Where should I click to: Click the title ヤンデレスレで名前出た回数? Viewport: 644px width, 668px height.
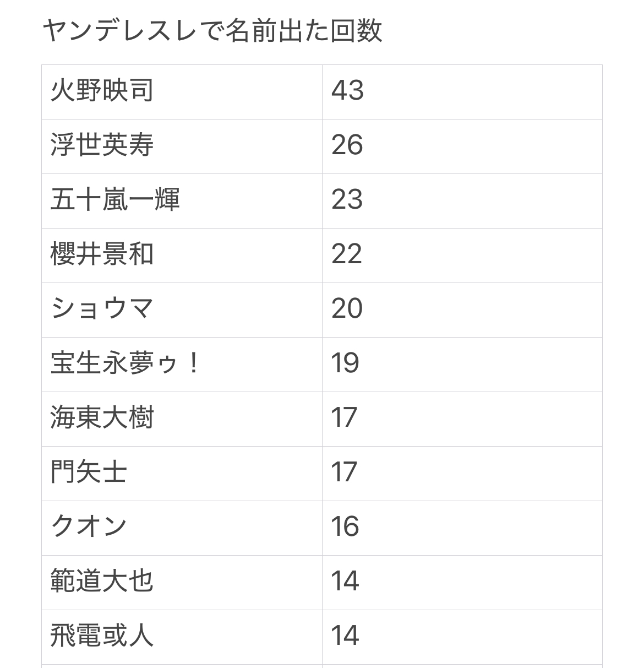click(x=212, y=31)
